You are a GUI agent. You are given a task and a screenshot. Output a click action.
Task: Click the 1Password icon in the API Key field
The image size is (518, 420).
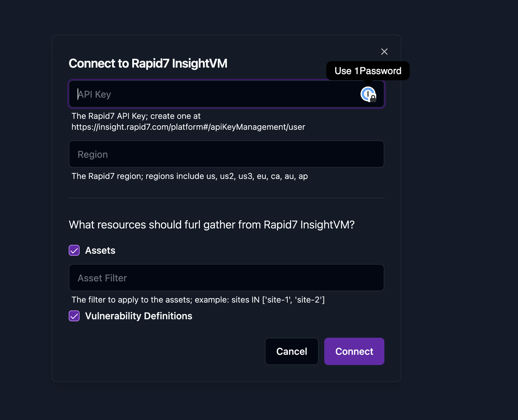click(x=367, y=94)
